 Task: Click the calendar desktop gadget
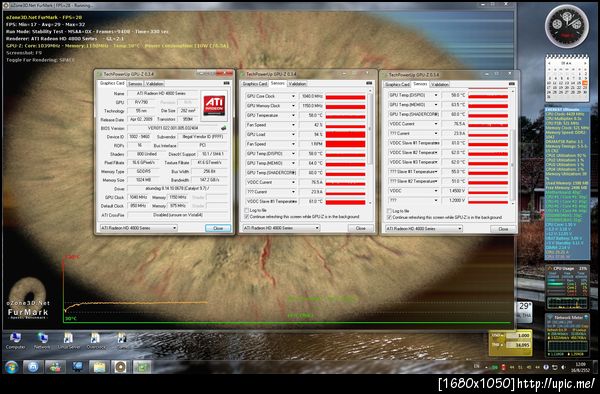[567, 78]
